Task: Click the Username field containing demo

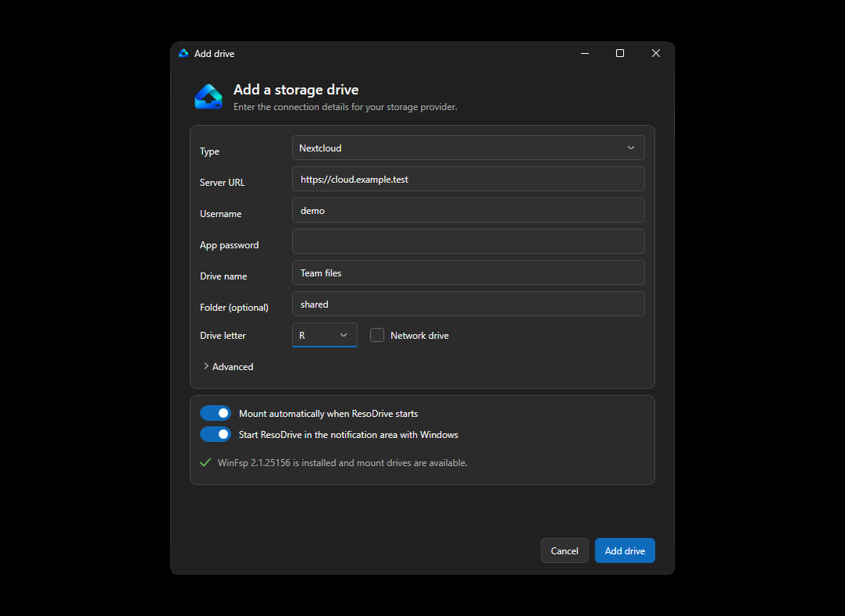Action: tap(469, 210)
